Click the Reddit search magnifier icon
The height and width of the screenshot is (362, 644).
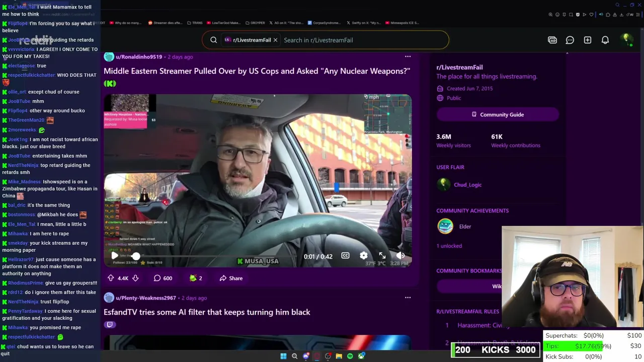(213, 40)
